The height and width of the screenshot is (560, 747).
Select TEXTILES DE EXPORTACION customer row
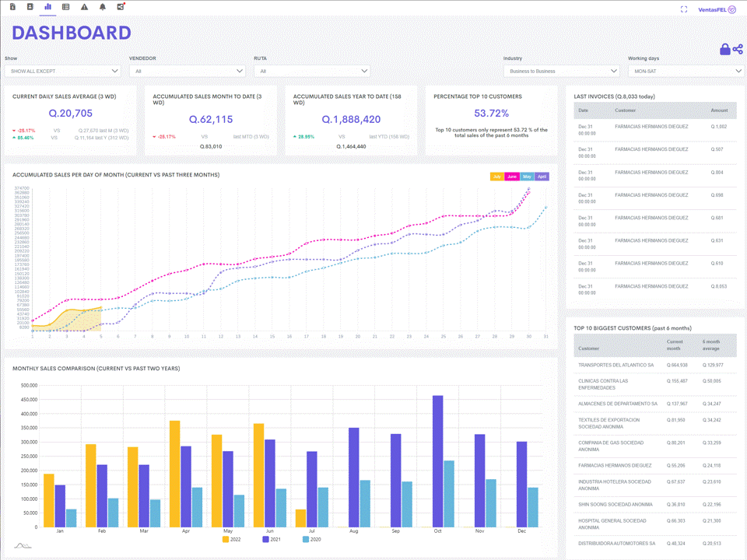click(655, 423)
